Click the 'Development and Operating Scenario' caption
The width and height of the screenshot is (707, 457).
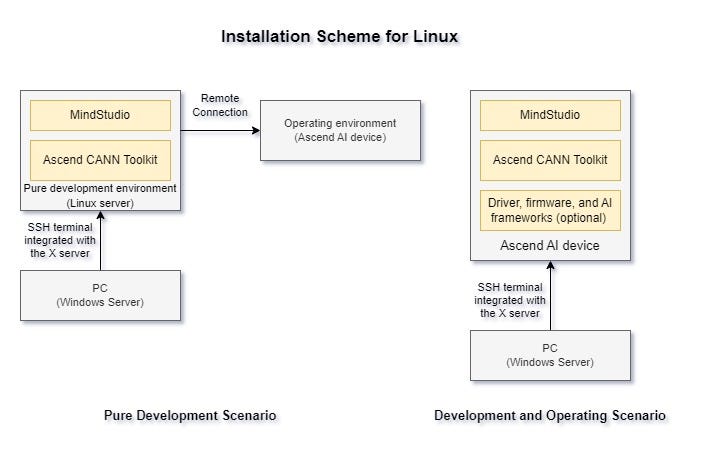click(550, 415)
